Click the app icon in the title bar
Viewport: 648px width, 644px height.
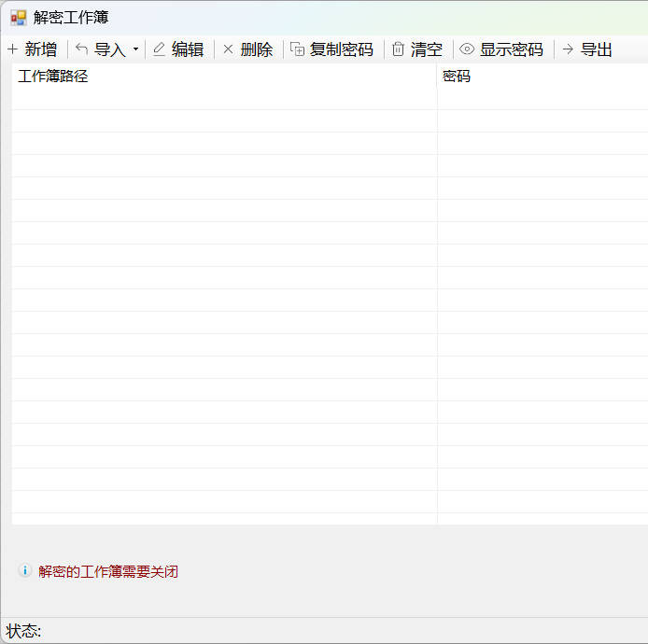(x=19, y=18)
